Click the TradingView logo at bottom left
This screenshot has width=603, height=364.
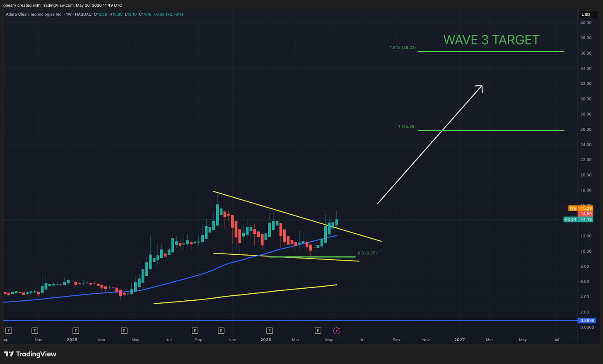coord(30,354)
